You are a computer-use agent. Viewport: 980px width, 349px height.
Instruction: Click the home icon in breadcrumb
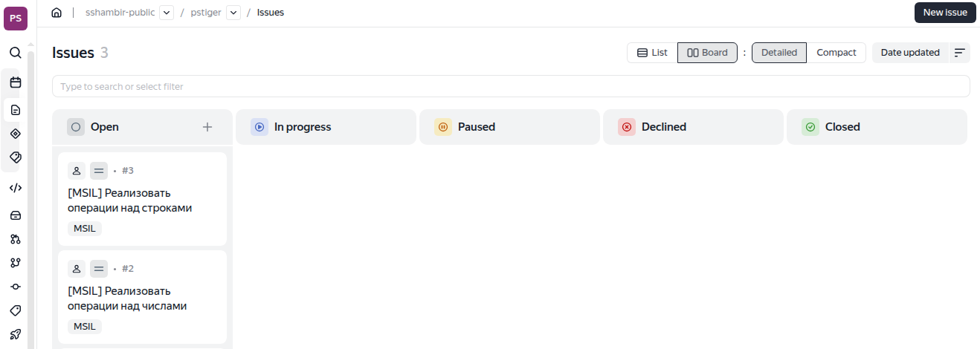(x=57, y=13)
